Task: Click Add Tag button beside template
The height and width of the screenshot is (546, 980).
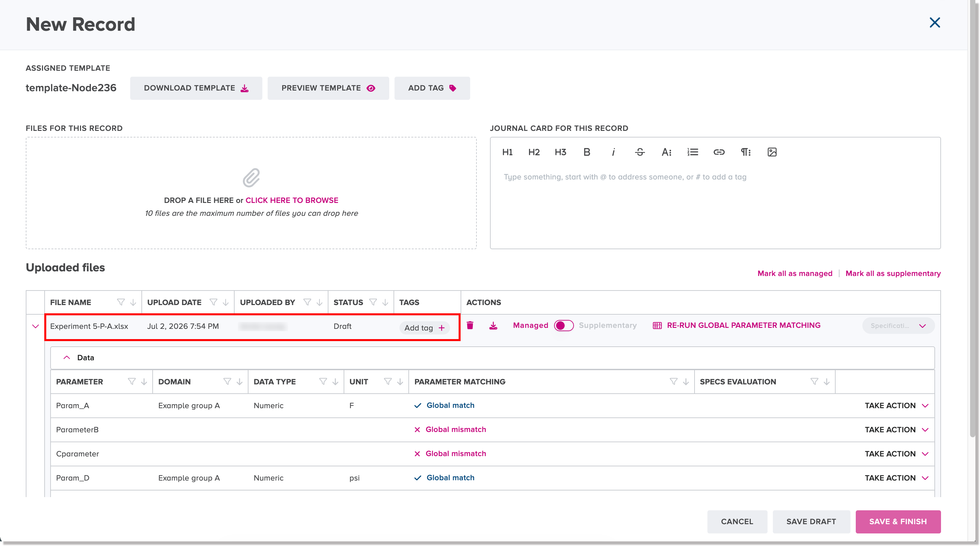Action: click(x=432, y=88)
